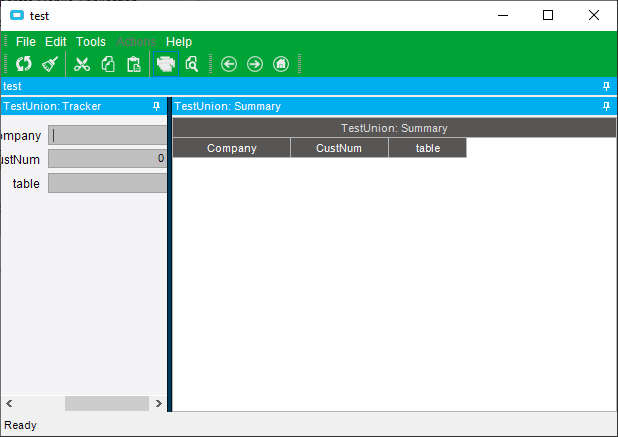
Task: Click the table field label
Action: click(x=26, y=184)
